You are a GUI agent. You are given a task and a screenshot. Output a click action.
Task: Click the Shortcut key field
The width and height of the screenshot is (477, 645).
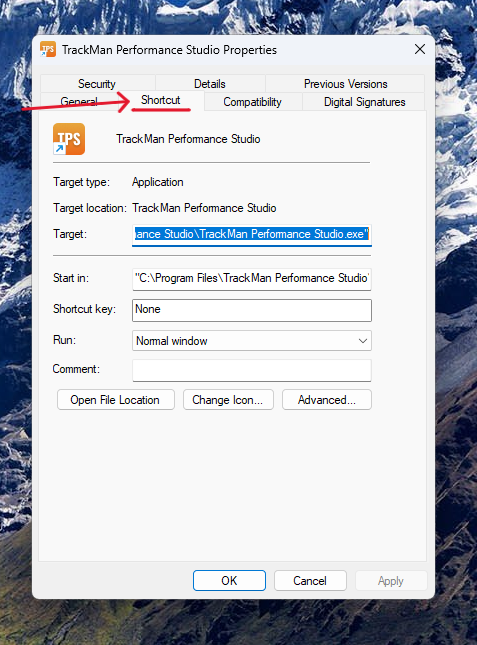tap(252, 310)
